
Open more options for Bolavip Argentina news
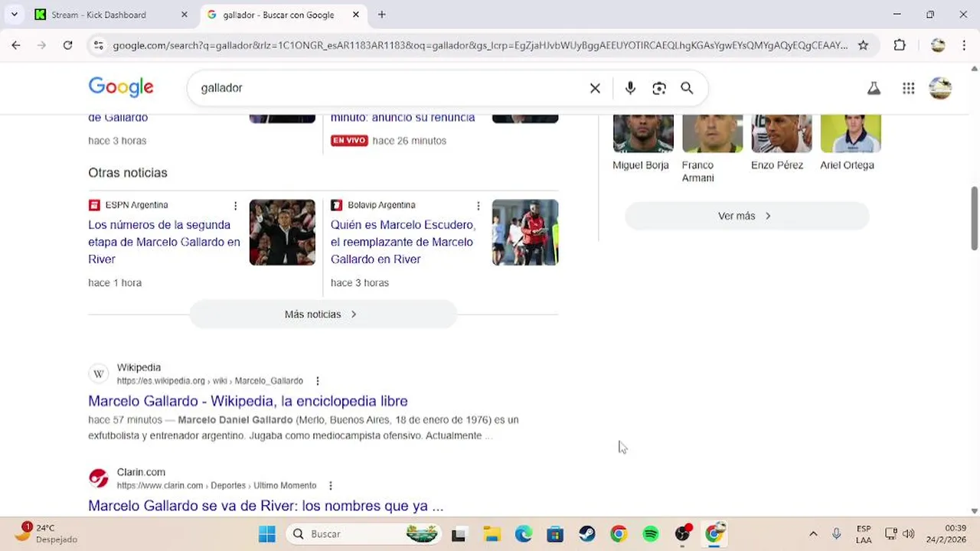[x=478, y=206]
